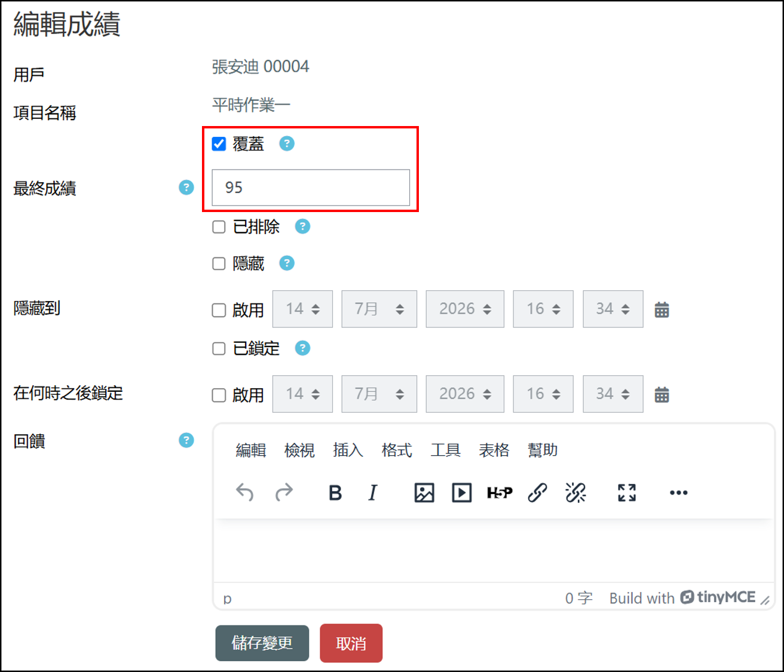The image size is (784, 672).
Task: Uncheck the 覆蓋 override checkbox
Action: [x=219, y=144]
